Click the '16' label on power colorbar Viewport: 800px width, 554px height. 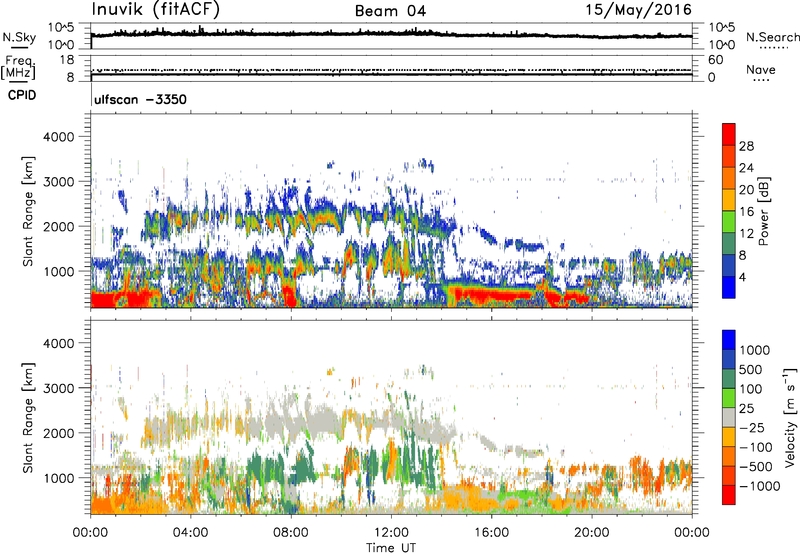coord(746,212)
